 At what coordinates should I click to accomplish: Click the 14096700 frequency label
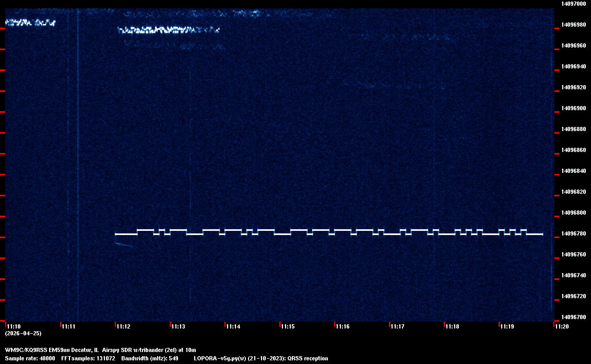tap(573, 317)
